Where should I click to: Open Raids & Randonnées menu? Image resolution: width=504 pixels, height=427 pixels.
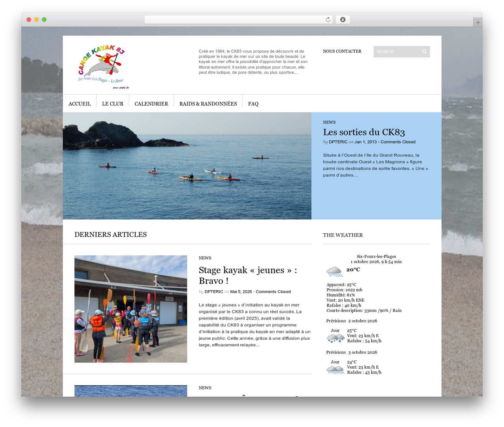[x=208, y=104]
